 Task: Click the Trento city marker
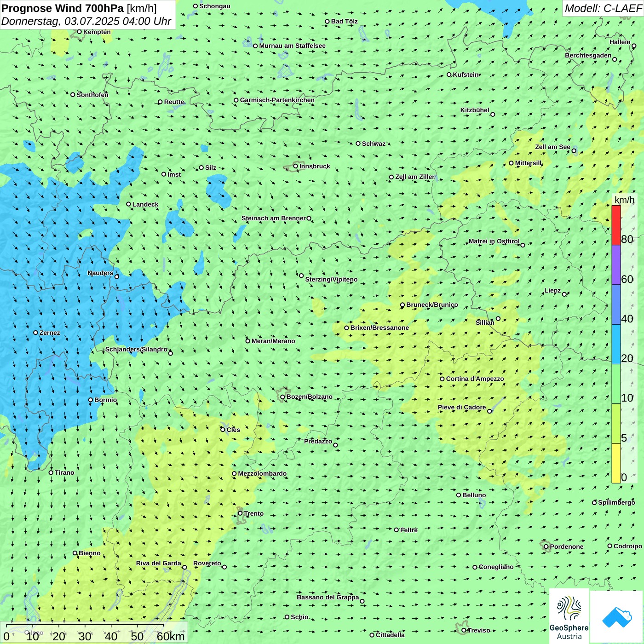coord(240,513)
